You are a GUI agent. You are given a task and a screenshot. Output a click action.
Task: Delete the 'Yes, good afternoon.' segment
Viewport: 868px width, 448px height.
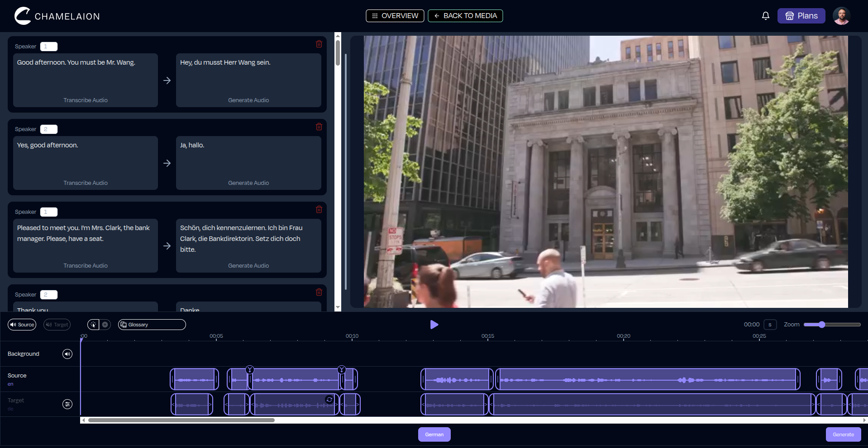coord(319,127)
